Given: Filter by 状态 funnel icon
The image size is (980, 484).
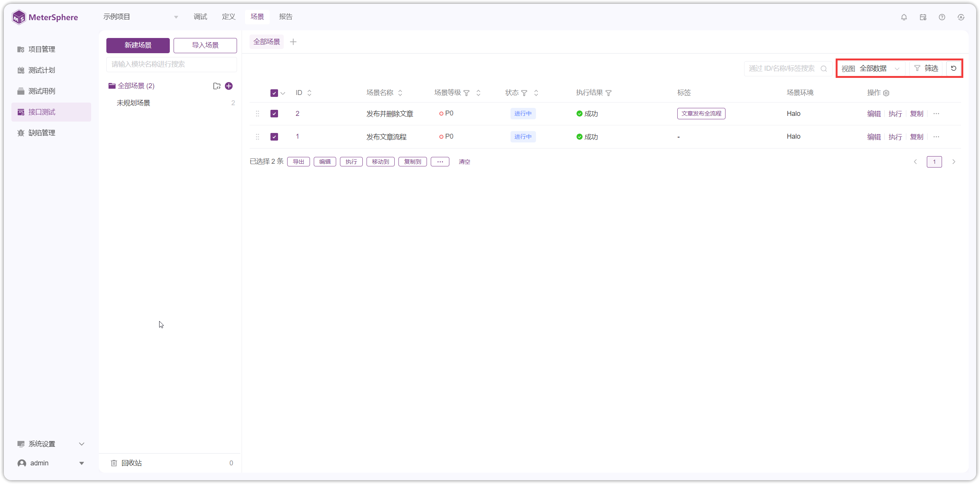Looking at the screenshot, I should click(524, 93).
